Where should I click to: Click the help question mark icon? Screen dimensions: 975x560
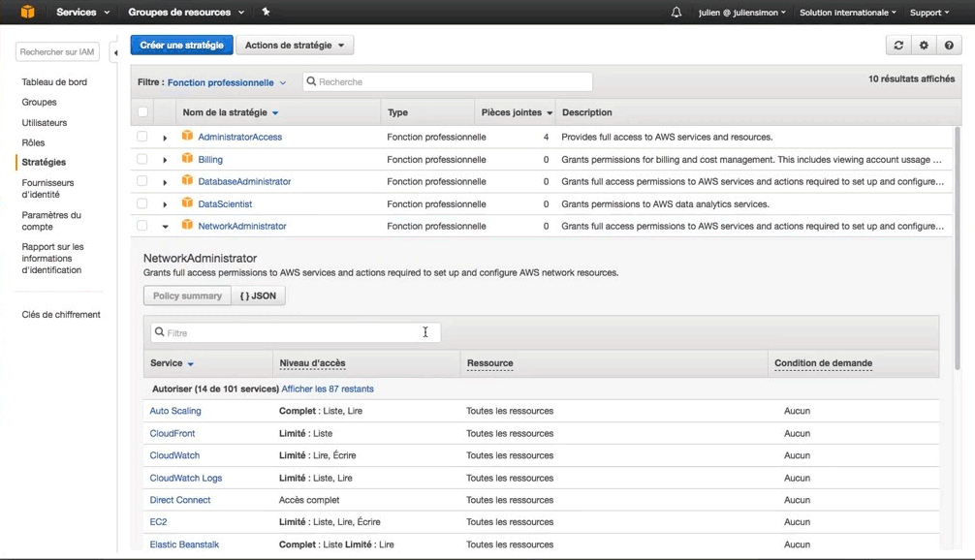coord(949,46)
